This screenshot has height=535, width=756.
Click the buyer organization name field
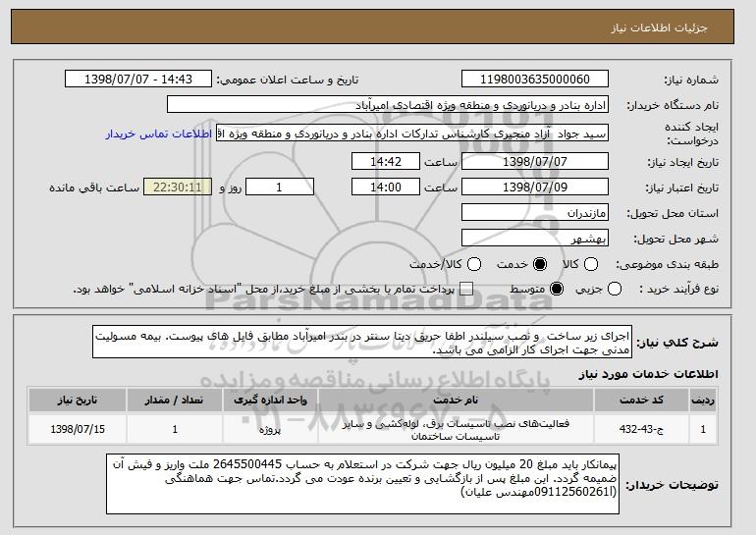pyautogui.click(x=388, y=105)
